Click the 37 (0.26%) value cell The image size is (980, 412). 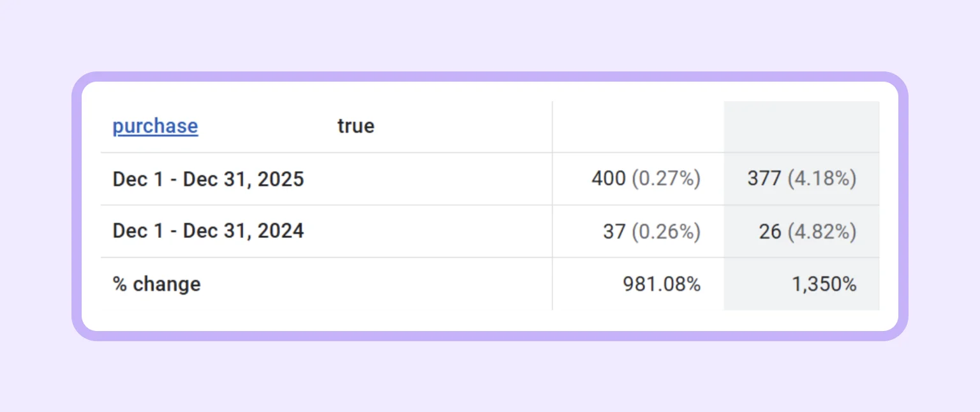coord(653,231)
